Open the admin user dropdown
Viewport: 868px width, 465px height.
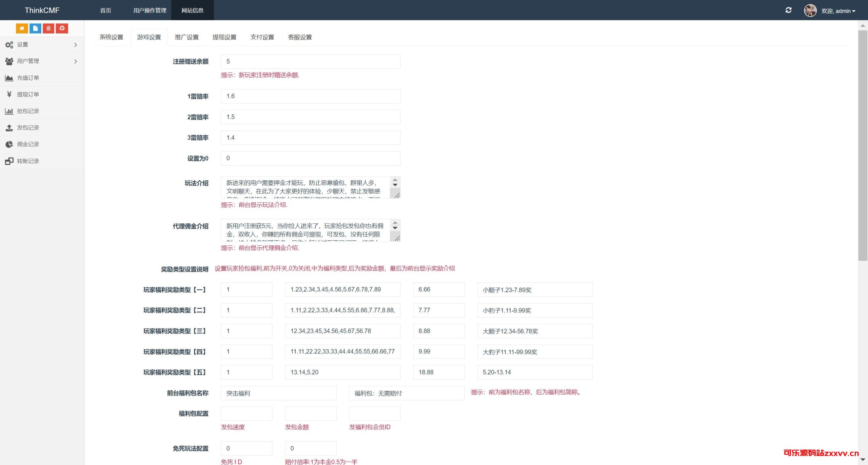[837, 11]
